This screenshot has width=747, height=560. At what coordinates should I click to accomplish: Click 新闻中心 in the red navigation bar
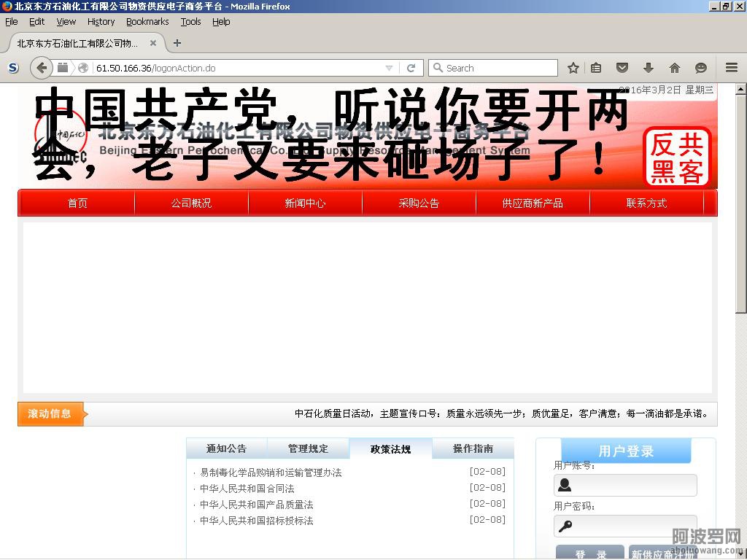[x=305, y=203]
